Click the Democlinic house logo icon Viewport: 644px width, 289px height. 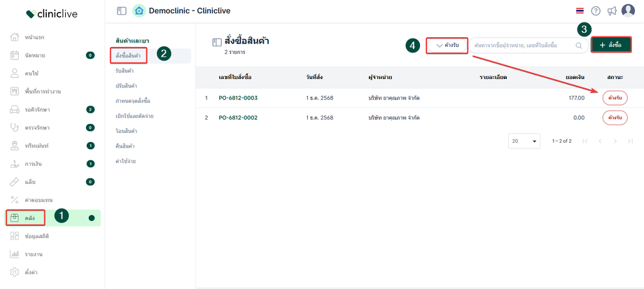[x=139, y=11]
